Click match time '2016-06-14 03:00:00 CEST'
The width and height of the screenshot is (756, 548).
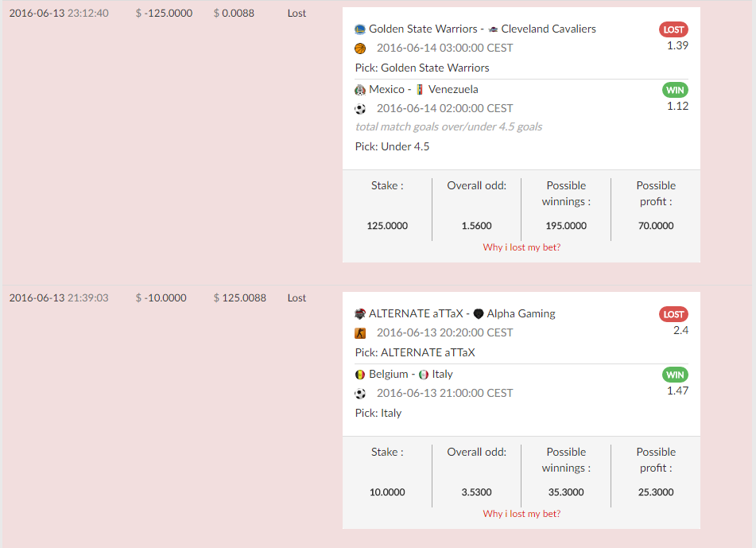tap(444, 48)
